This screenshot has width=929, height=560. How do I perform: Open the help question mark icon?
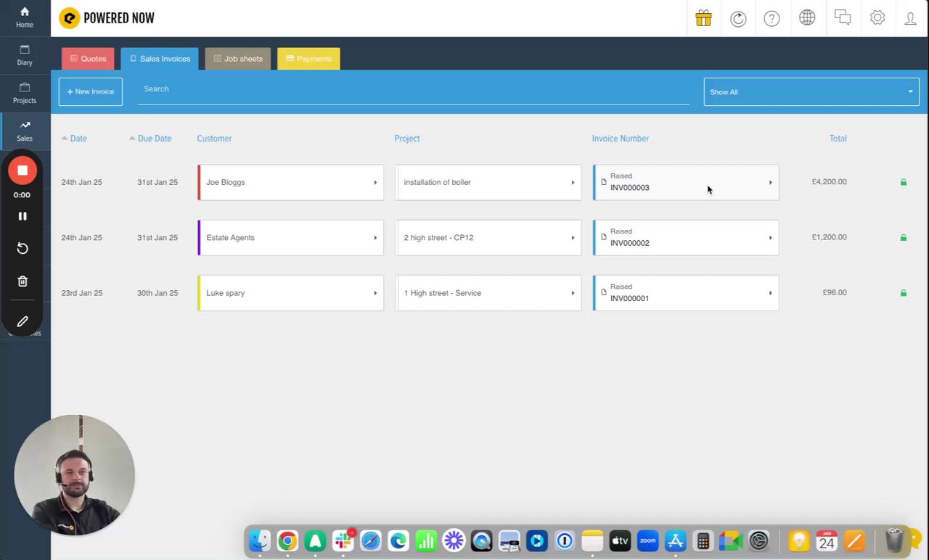[x=772, y=19]
